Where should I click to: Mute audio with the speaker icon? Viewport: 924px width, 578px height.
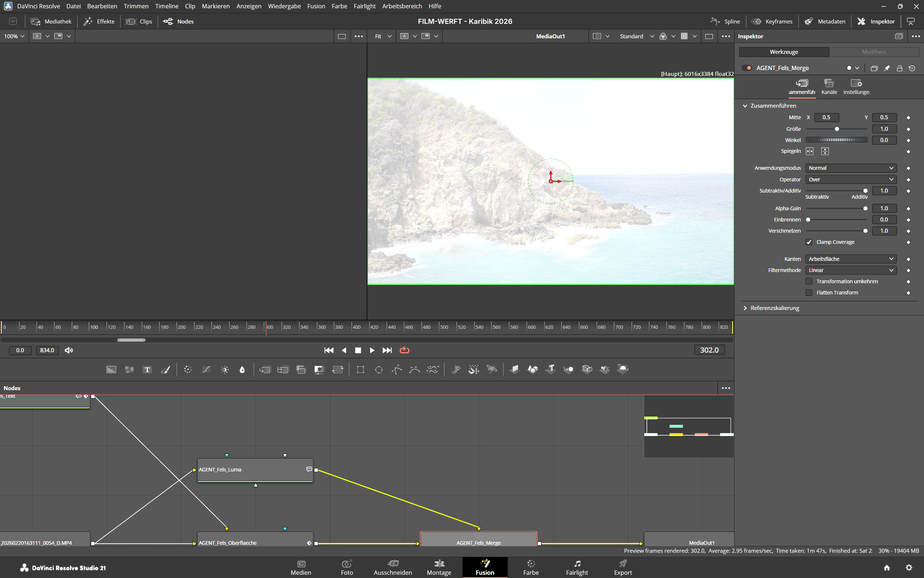point(69,350)
